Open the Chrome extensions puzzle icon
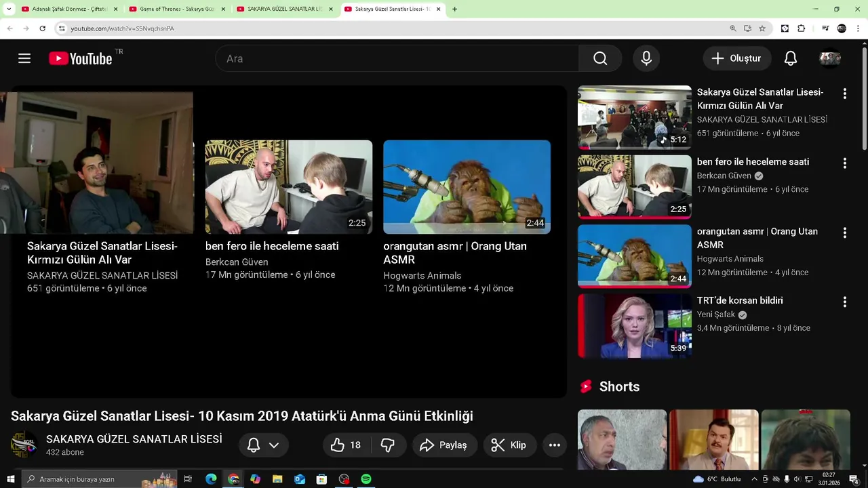 [802, 28]
